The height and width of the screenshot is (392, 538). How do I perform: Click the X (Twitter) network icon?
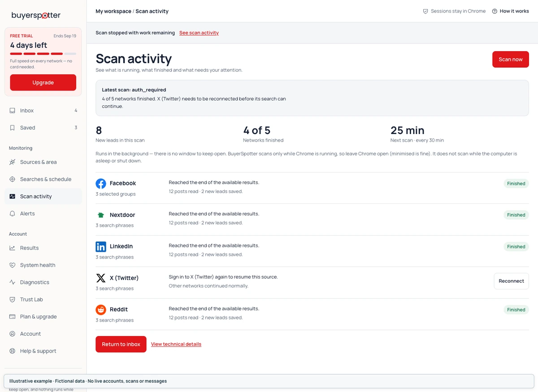[101, 278]
